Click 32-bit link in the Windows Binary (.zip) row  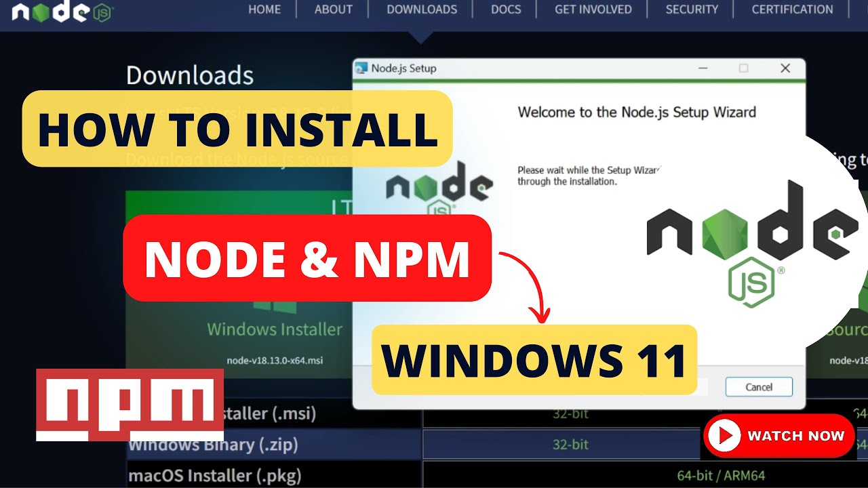tap(570, 445)
